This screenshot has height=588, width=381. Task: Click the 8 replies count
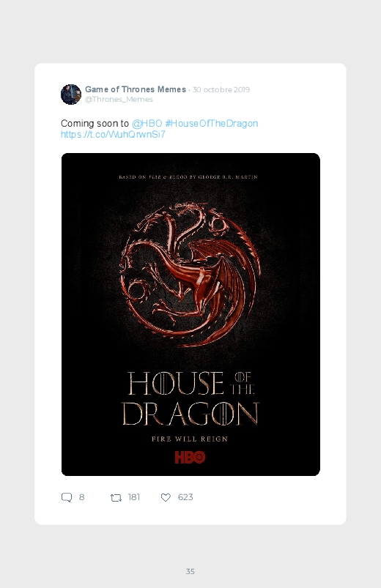tap(81, 497)
